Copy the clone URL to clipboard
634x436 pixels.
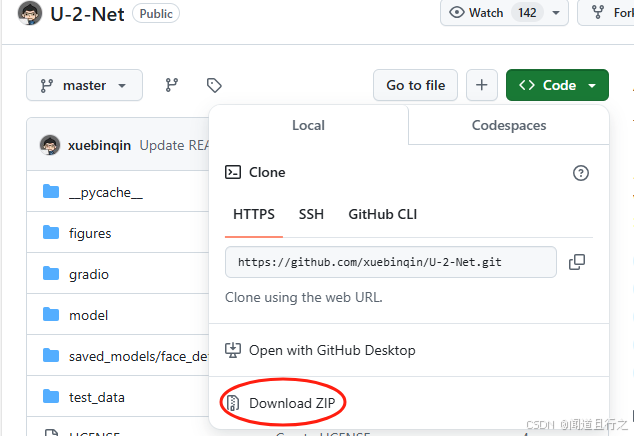577,262
